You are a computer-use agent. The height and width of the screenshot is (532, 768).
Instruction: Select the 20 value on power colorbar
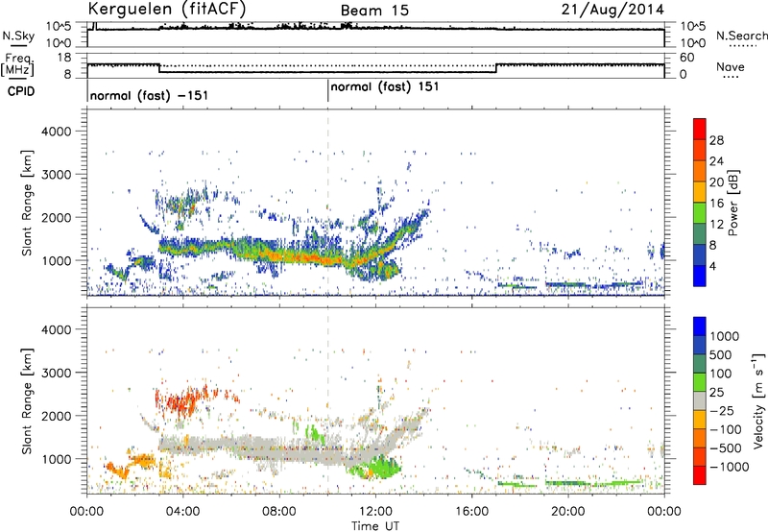716,182
